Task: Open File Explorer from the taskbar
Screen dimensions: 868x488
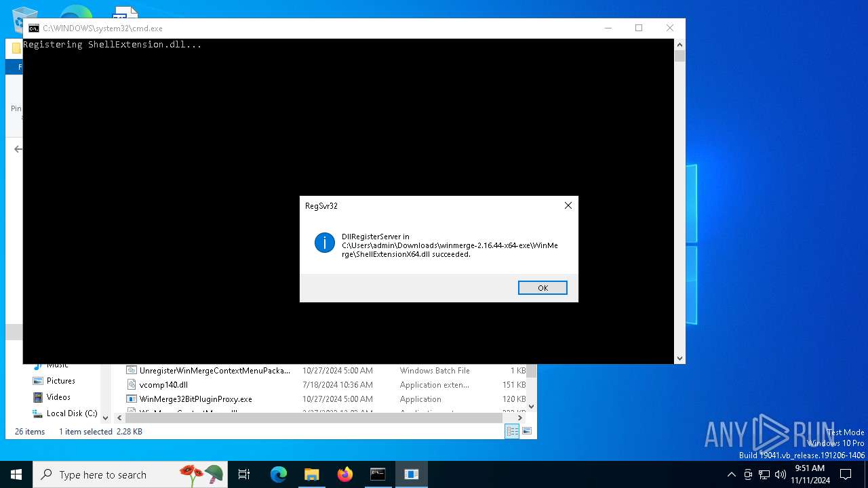Action: (311, 474)
